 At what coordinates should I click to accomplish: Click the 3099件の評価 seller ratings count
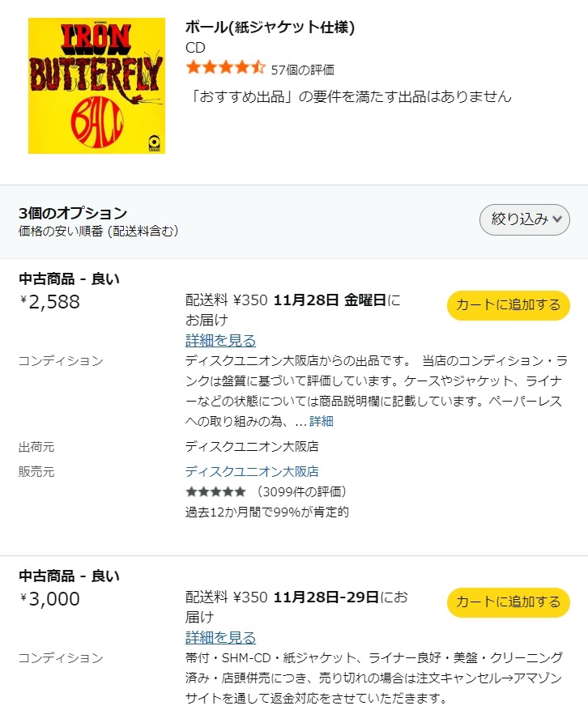pyautogui.click(x=301, y=491)
